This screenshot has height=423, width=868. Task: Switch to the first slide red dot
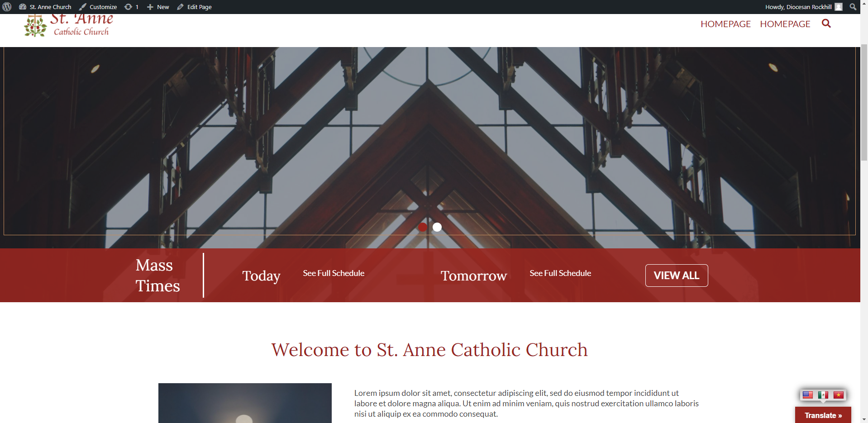click(422, 227)
